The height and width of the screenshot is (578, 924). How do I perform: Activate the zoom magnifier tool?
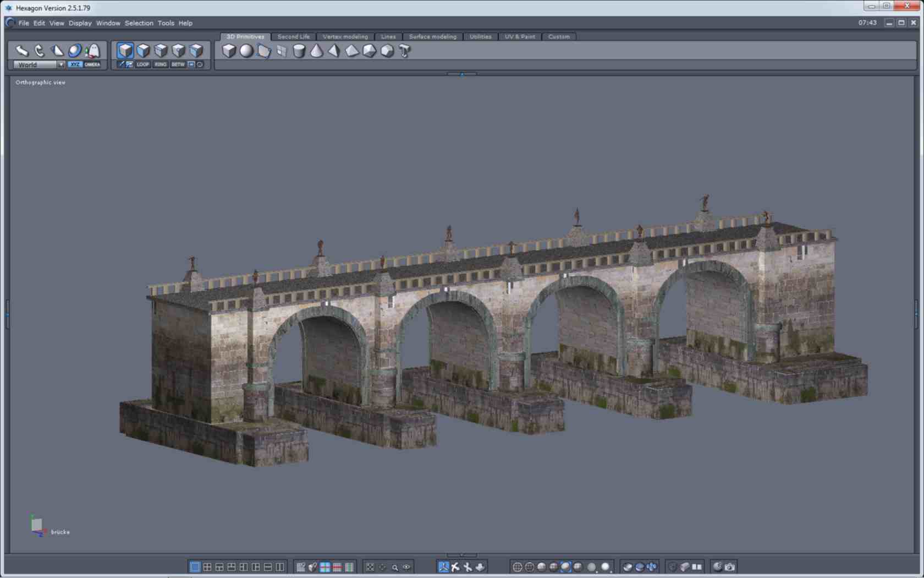(x=394, y=567)
